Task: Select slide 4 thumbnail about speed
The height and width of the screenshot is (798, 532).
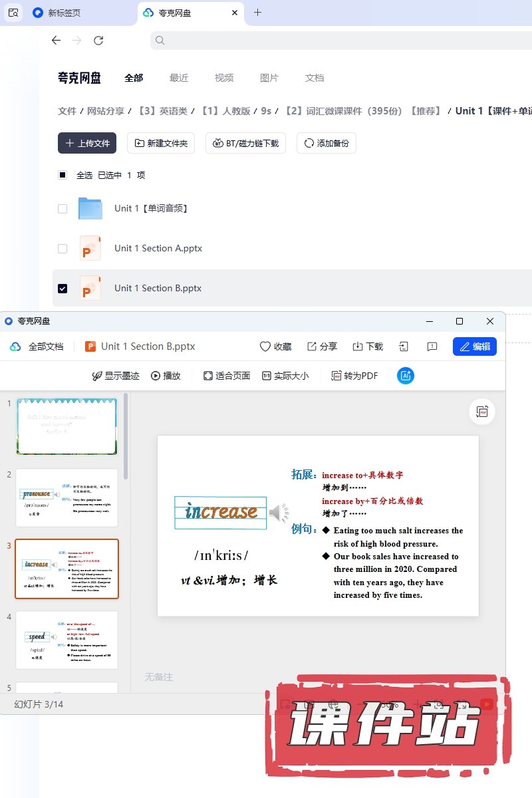Action: tap(66, 640)
